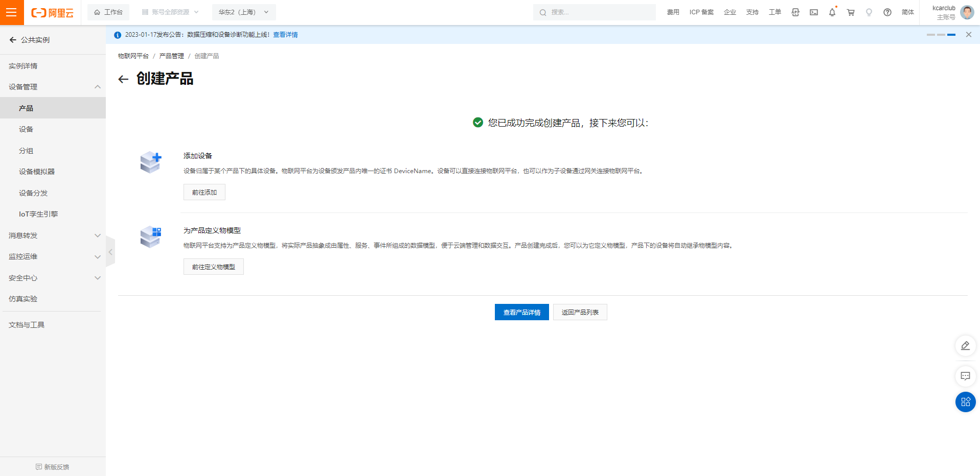Image resolution: width=980 pixels, height=476 pixels.
Task: Open the feedback chat floating icon
Action: pyautogui.click(x=965, y=376)
